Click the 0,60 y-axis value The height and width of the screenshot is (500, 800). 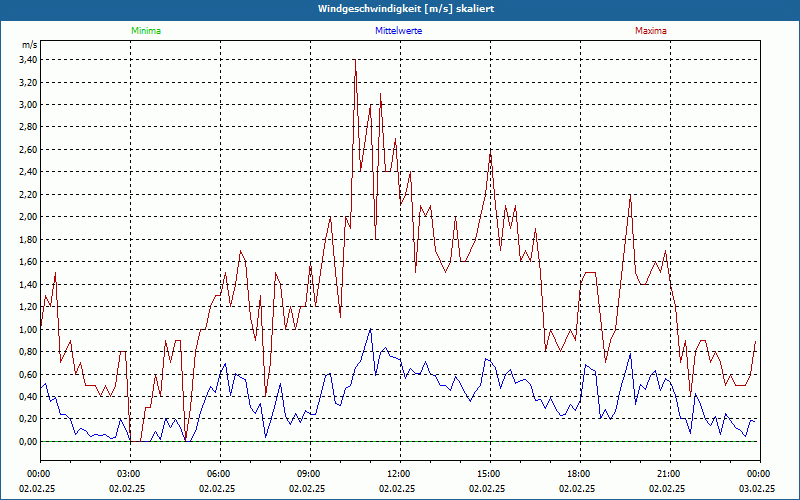pyautogui.click(x=29, y=374)
